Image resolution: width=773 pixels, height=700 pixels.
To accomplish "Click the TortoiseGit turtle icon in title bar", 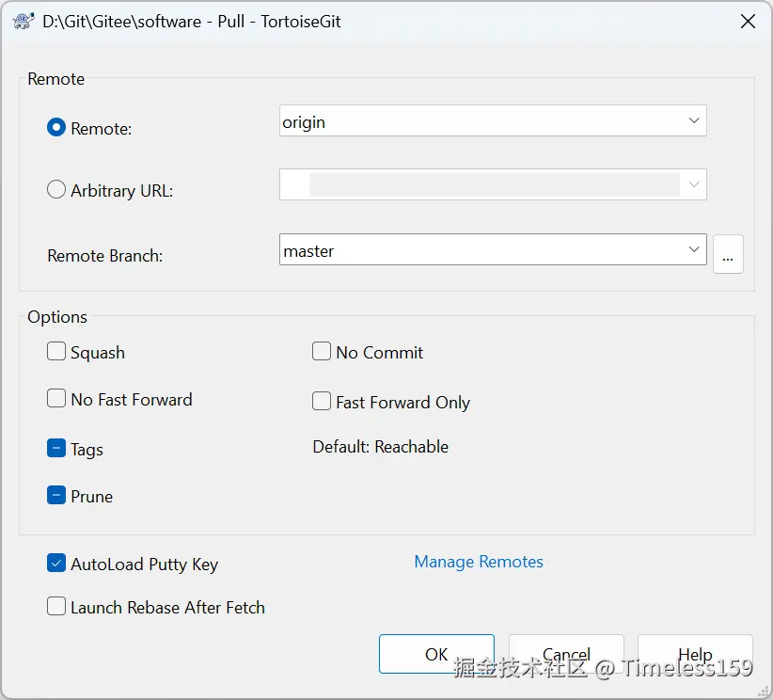I will [24, 22].
